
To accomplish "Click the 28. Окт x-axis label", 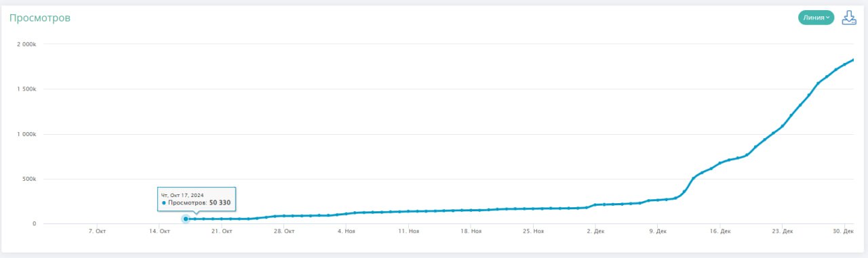I will coord(284,232).
